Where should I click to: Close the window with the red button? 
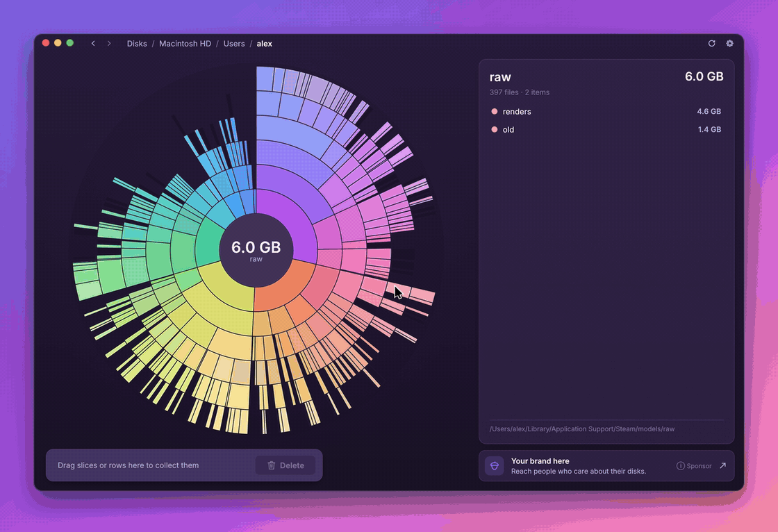click(x=46, y=43)
